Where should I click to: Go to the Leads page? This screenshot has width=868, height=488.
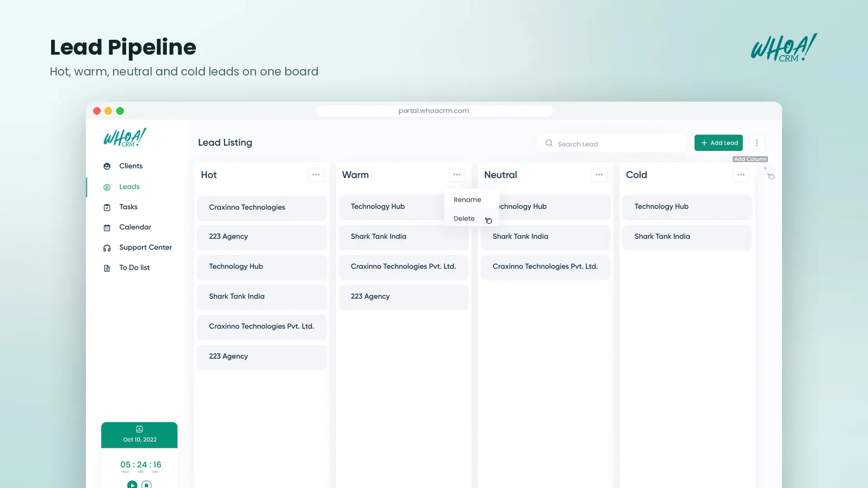point(129,187)
